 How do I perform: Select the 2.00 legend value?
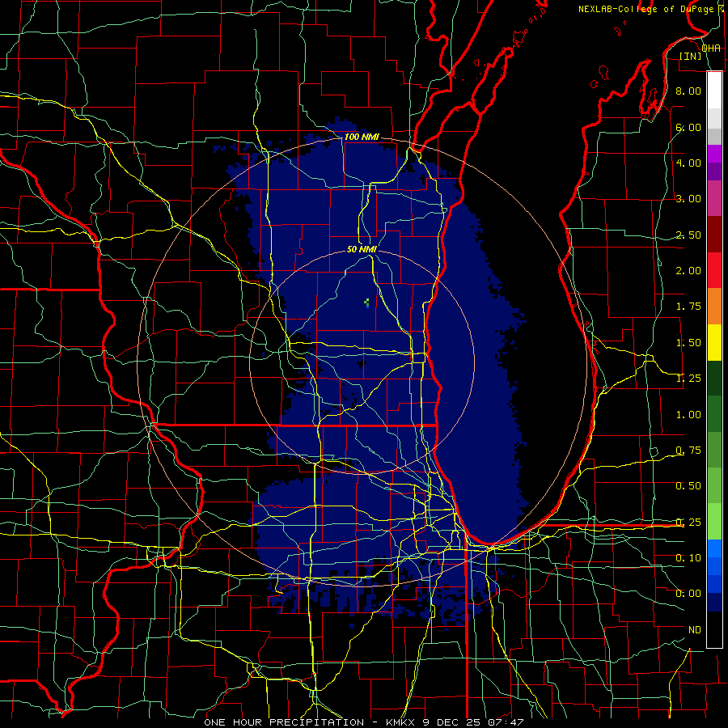tap(688, 271)
